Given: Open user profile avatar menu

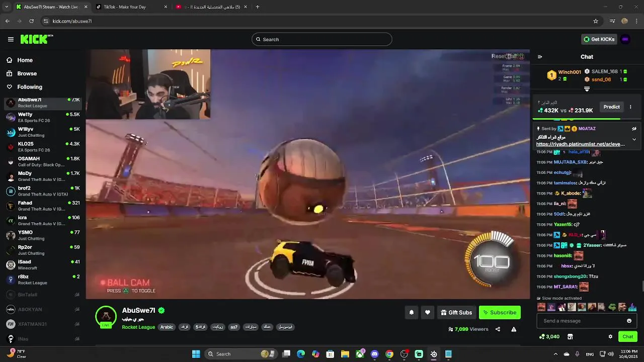Looking at the screenshot, I should tap(625, 39).
